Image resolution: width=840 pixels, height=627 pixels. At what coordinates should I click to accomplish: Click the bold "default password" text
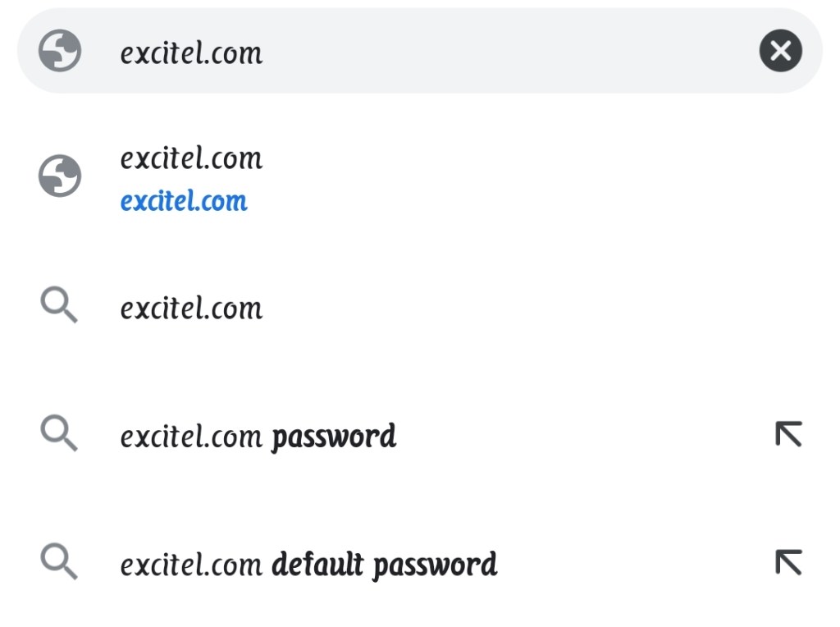click(x=384, y=565)
